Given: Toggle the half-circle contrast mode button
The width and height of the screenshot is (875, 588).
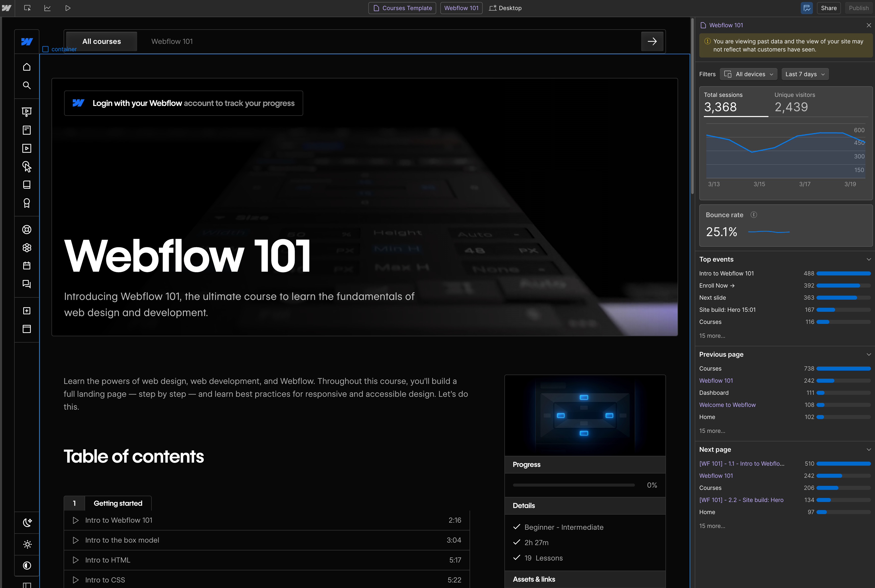Looking at the screenshot, I should pos(27,566).
